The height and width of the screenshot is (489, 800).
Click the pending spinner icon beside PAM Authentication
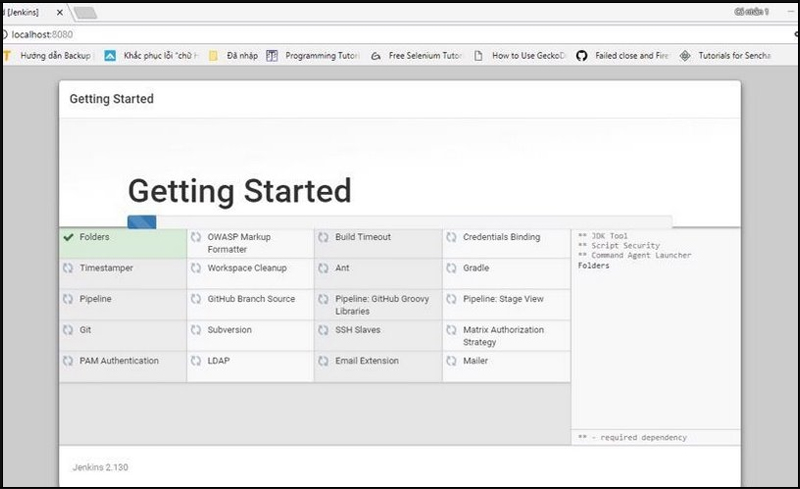[x=68, y=361]
